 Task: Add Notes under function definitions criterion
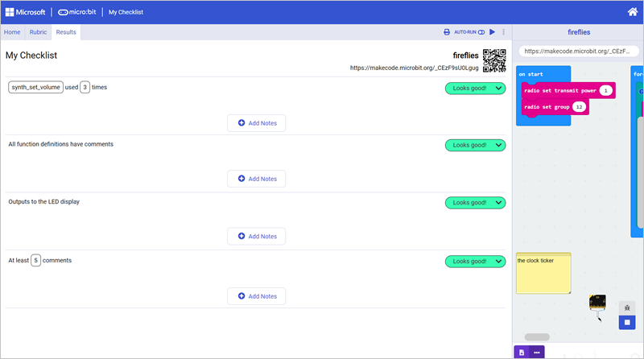pyautogui.click(x=256, y=179)
